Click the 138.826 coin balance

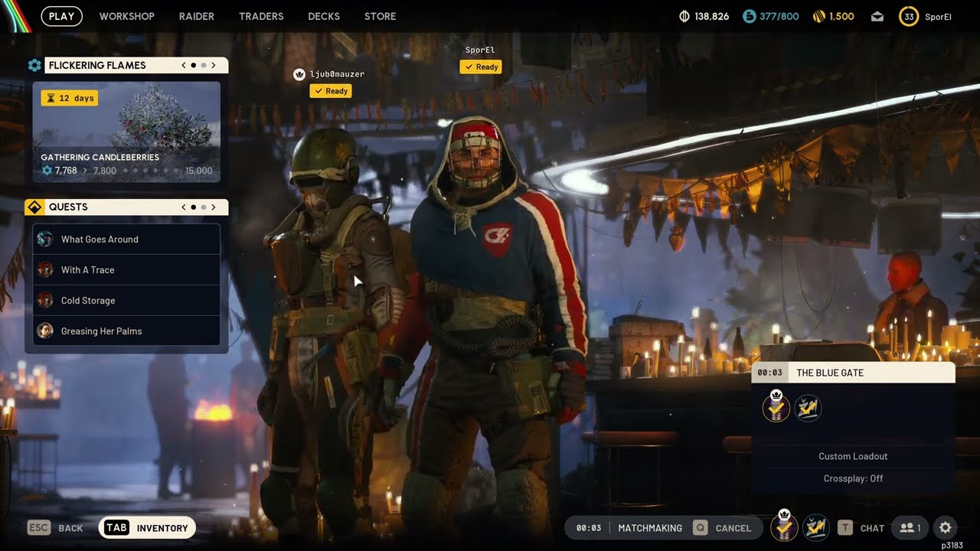pos(711,16)
